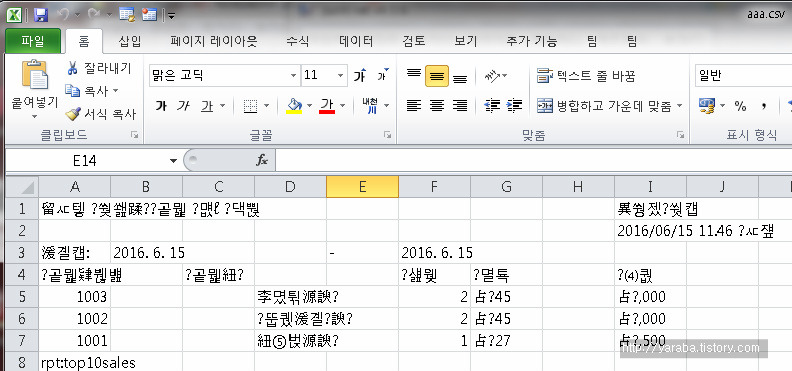This screenshot has height=371, width=792.
Task: Select column E header
Action: (362, 187)
